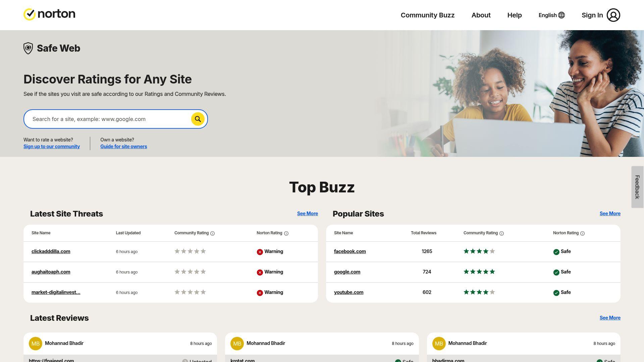Select About in the navigation
The height and width of the screenshot is (362, 644).
pos(481,15)
